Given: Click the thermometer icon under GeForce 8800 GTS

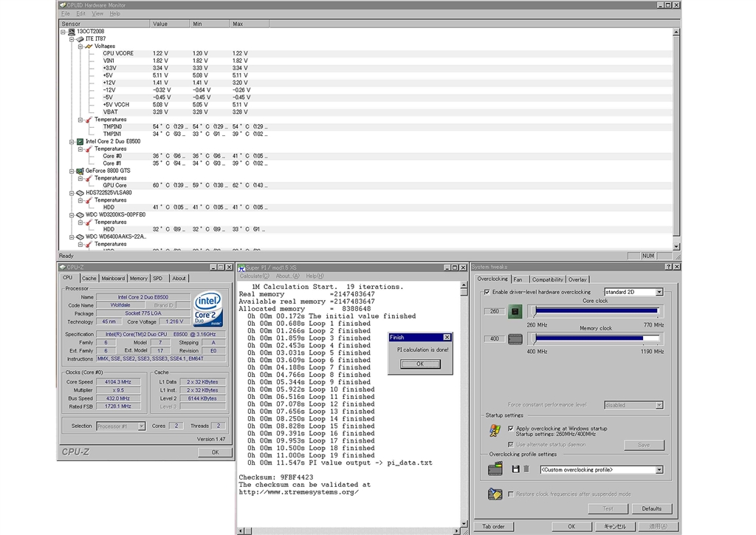Looking at the screenshot, I should pyautogui.click(x=89, y=179).
